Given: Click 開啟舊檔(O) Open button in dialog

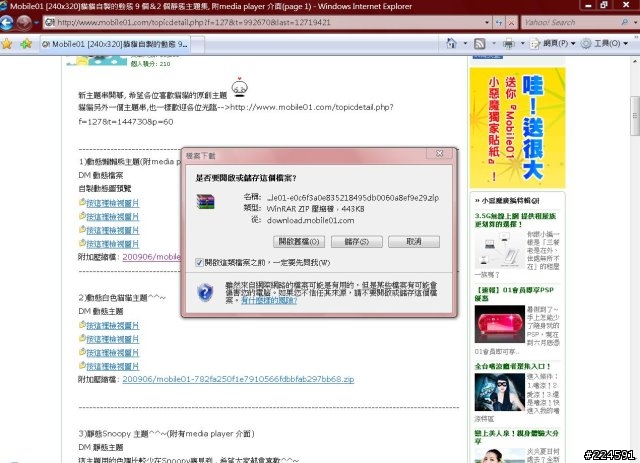Looking at the screenshot, I should (299, 242).
